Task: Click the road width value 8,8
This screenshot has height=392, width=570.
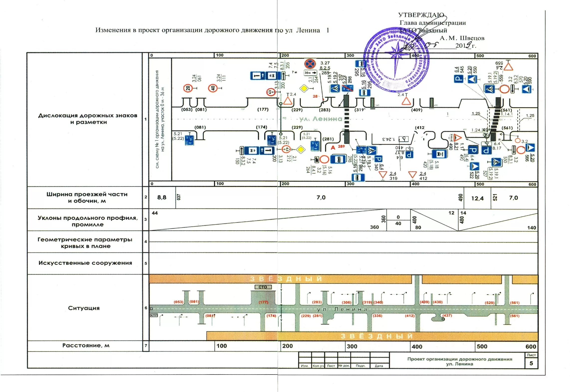Action: 162,197
